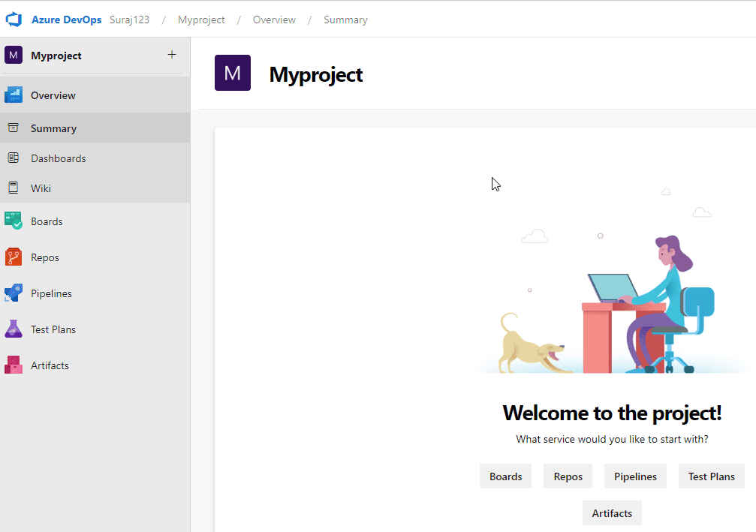
Task: Click the Azure DevOps logo icon
Action: tap(14, 20)
